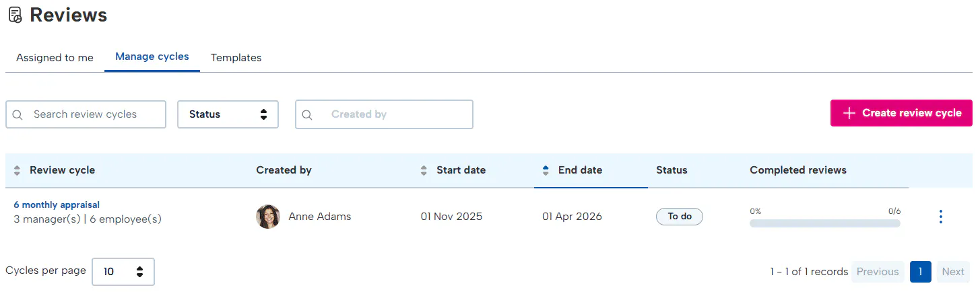
Task: Select the Manage cycles tab
Action: point(152,57)
